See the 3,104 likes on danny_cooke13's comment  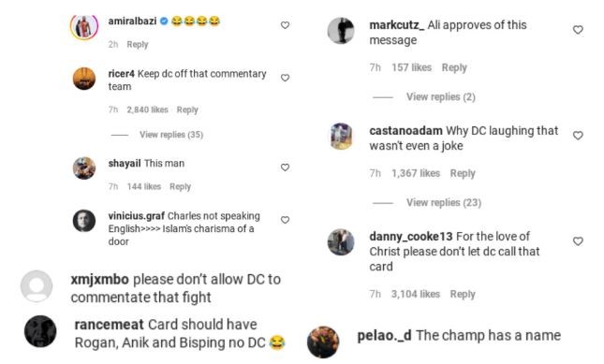(x=416, y=295)
